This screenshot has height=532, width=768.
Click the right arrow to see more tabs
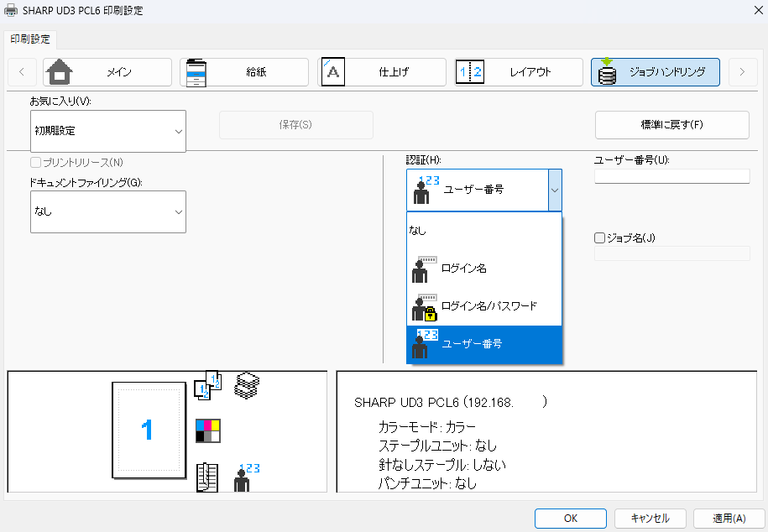[743, 72]
